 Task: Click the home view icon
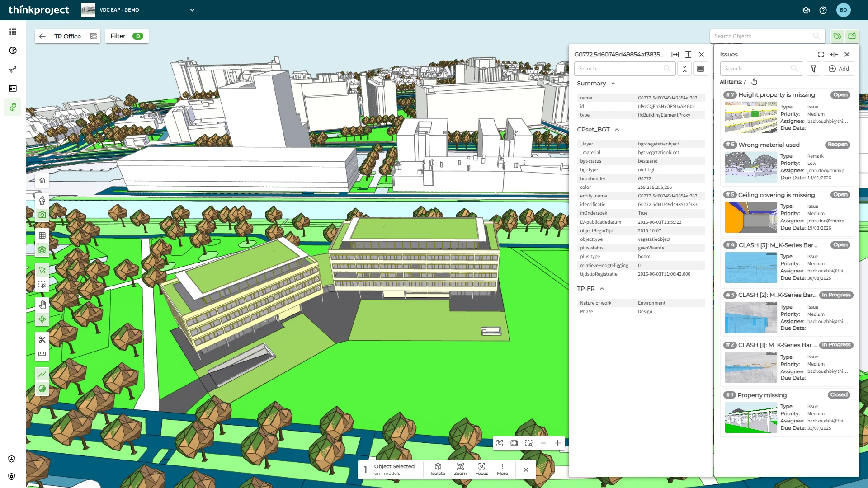tap(42, 181)
